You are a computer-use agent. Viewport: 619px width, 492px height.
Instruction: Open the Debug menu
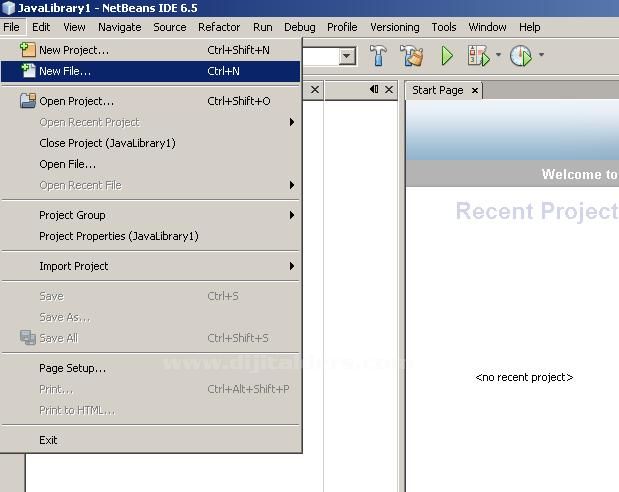pyautogui.click(x=300, y=27)
